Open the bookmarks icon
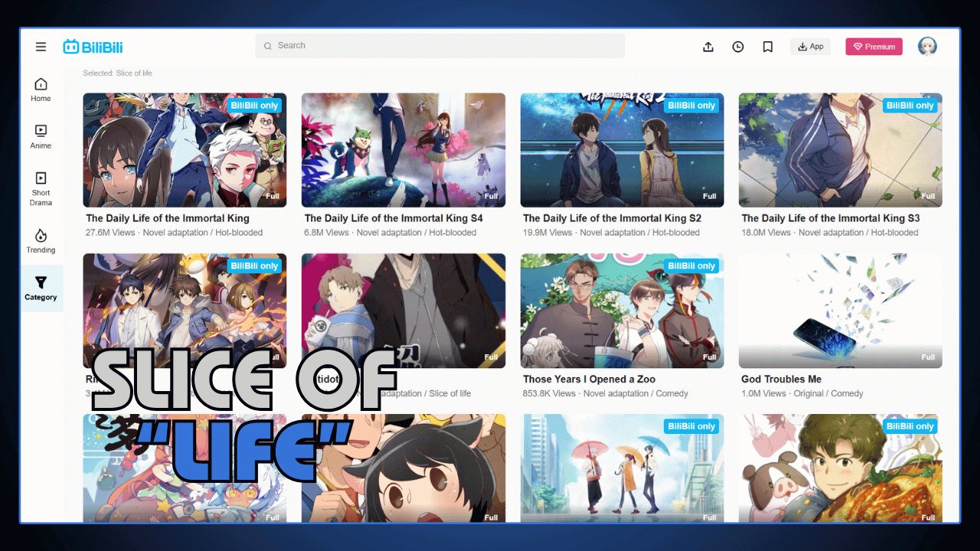This screenshot has width=980, height=551. (767, 47)
